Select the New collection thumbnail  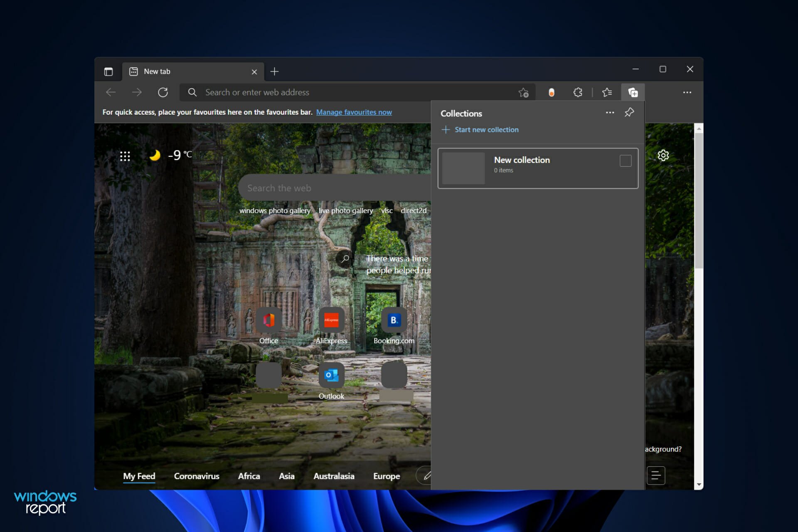463,168
